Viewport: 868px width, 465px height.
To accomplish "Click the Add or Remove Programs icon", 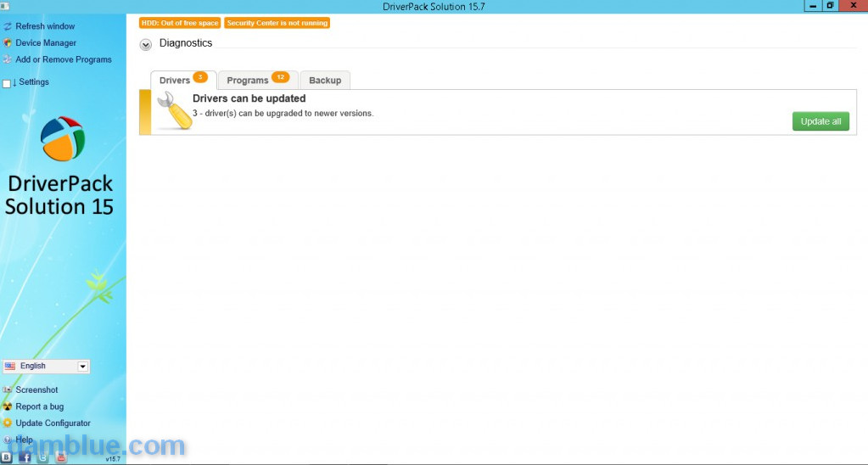I will pyautogui.click(x=7, y=59).
